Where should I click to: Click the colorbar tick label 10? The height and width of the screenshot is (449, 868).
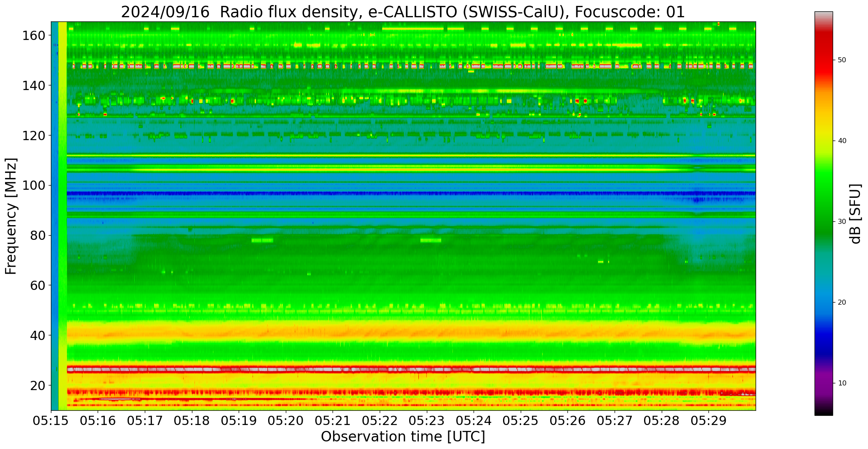[842, 383]
